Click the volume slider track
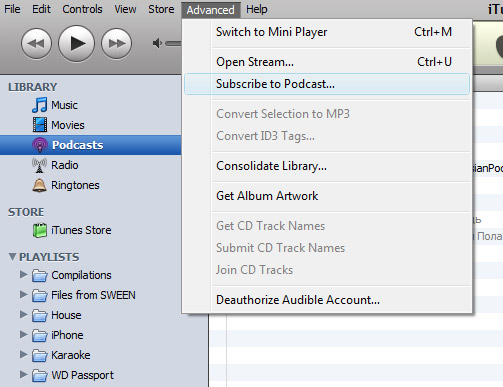The height and width of the screenshot is (387, 503). point(173,43)
